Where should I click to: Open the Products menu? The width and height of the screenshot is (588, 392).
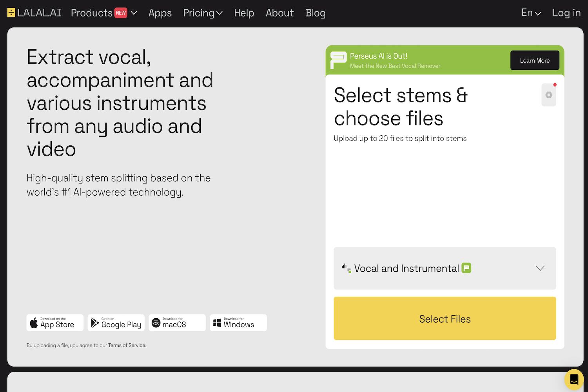(x=104, y=13)
